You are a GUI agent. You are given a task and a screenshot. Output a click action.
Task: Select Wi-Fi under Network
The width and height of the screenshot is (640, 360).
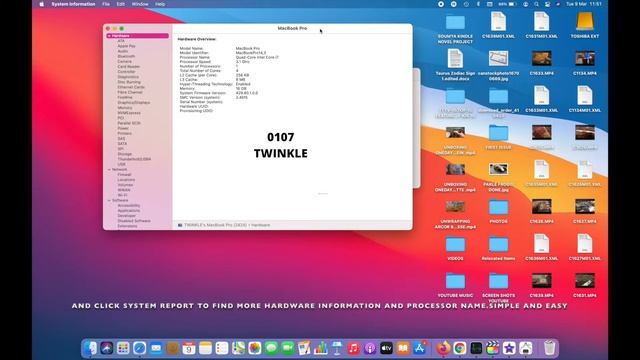[122, 195]
